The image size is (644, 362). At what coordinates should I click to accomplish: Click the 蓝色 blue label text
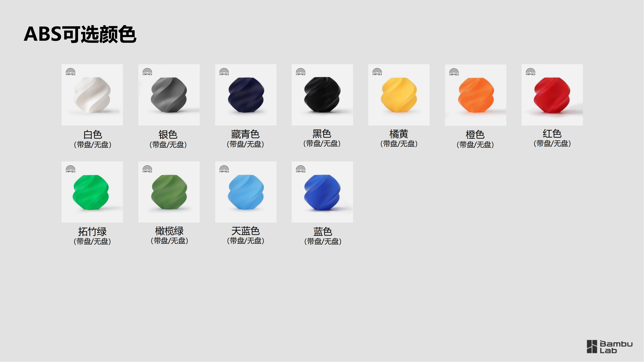[x=323, y=232]
